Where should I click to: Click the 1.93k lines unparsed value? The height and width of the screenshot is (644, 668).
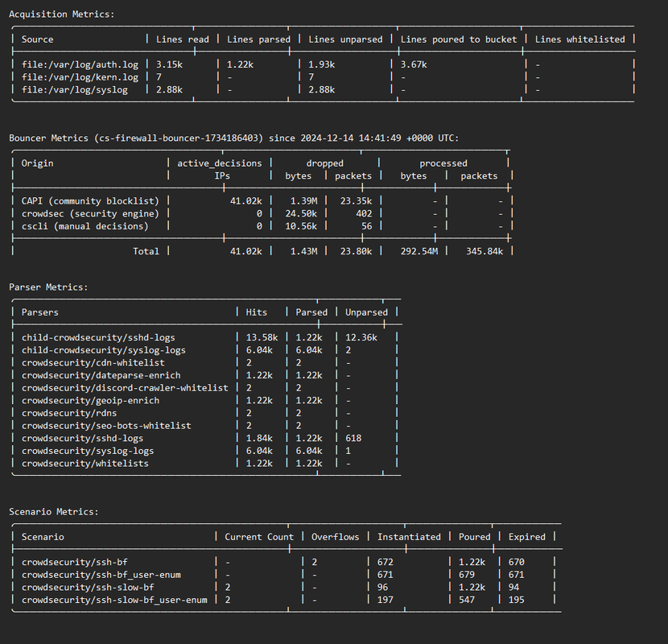322,64
